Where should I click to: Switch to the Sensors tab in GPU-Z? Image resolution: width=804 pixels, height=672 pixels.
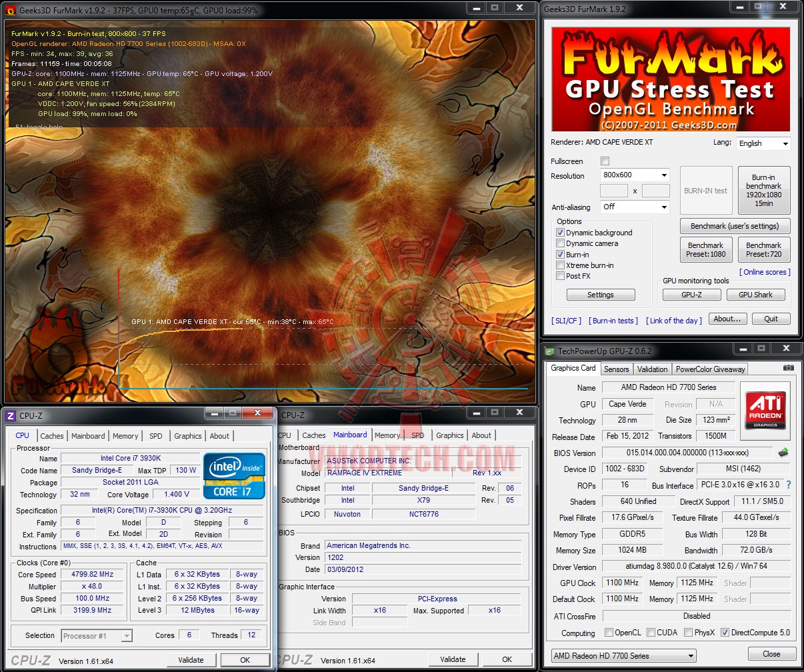[616, 369]
